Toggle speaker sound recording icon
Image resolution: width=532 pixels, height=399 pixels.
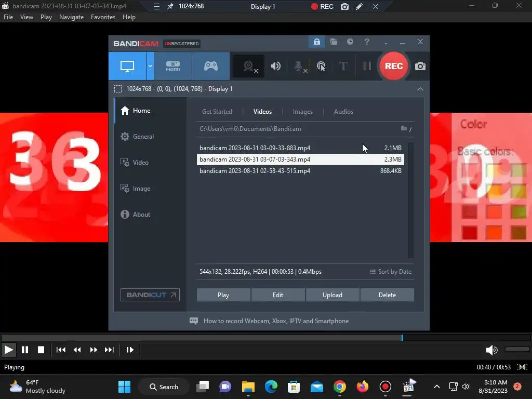click(275, 66)
